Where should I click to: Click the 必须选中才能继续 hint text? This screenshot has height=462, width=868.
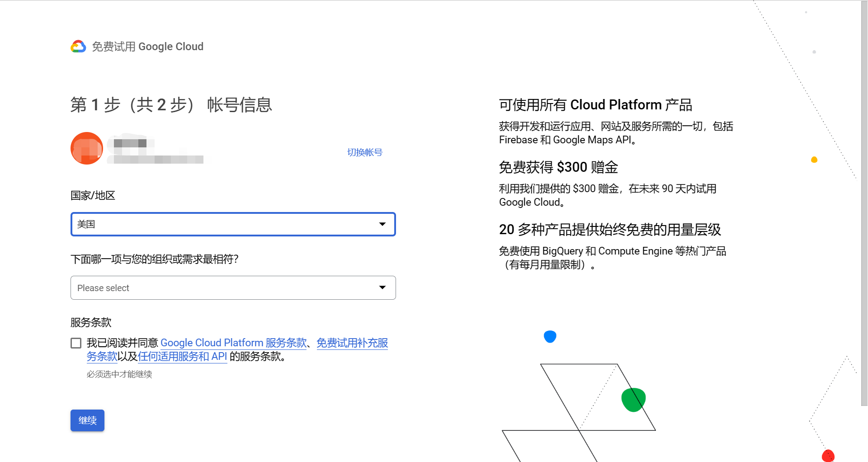(119, 374)
